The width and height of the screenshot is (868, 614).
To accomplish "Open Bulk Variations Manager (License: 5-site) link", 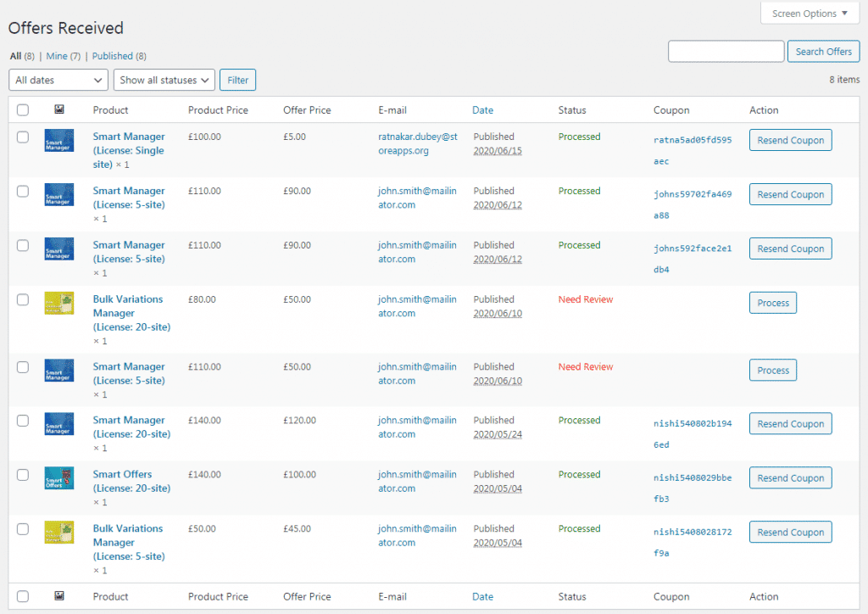I will click(129, 542).
